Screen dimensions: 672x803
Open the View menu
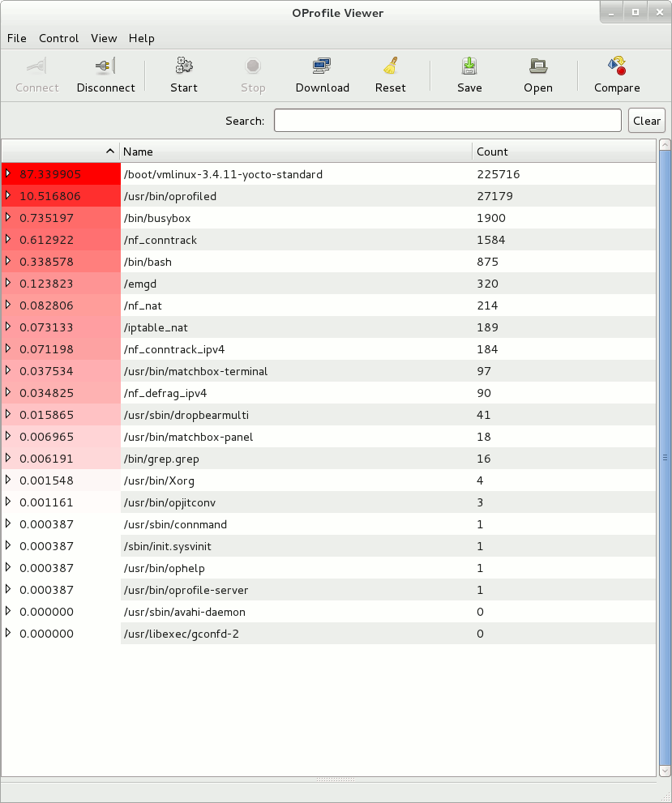click(x=104, y=38)
